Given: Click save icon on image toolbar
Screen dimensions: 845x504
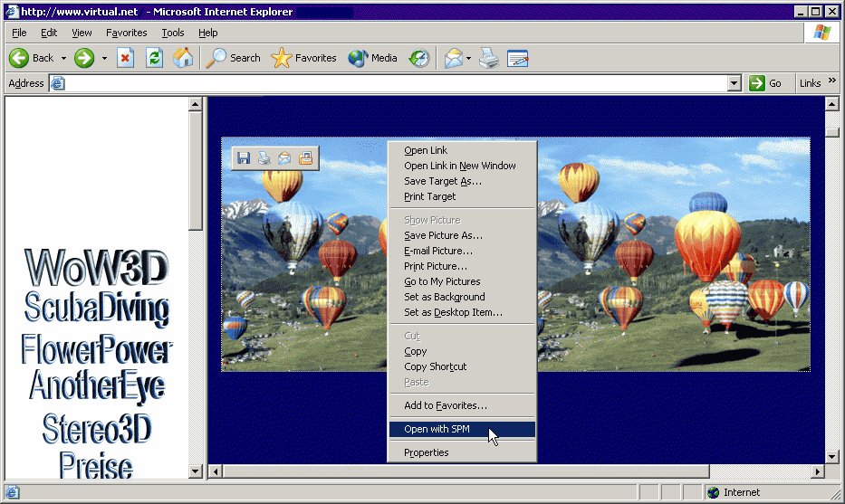Looking at the screenshot, I should point(244,158).
